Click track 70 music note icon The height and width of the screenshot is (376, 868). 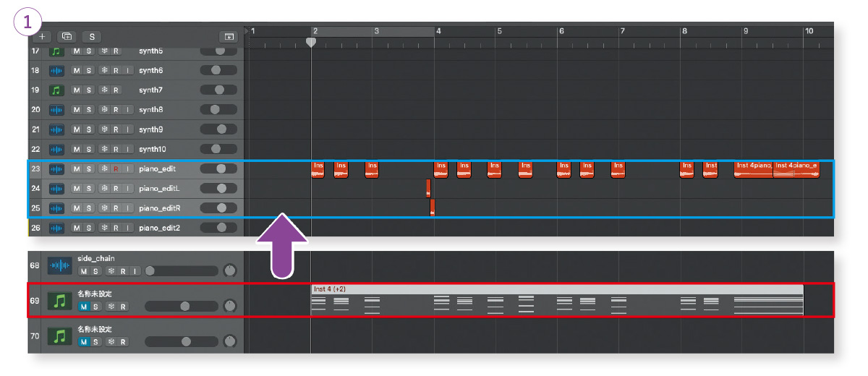(x=59, y=336)
